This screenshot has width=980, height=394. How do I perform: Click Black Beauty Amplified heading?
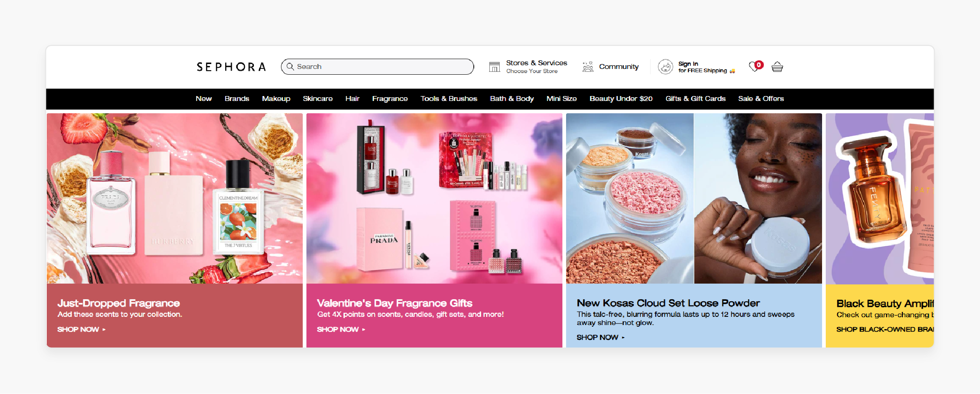coord(885,303)
